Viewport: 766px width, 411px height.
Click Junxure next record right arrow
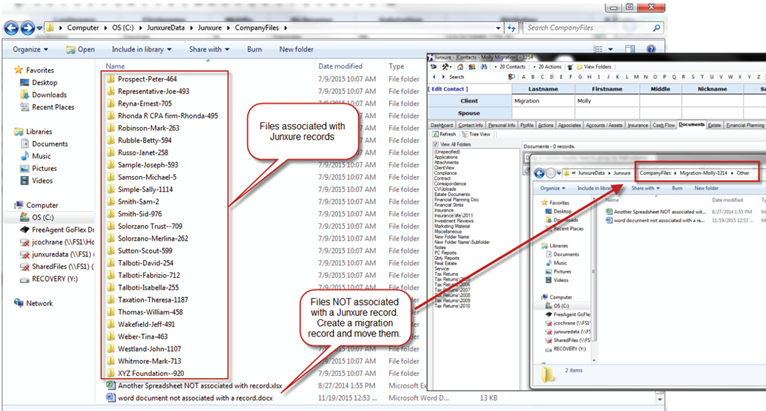coord(444,77)
